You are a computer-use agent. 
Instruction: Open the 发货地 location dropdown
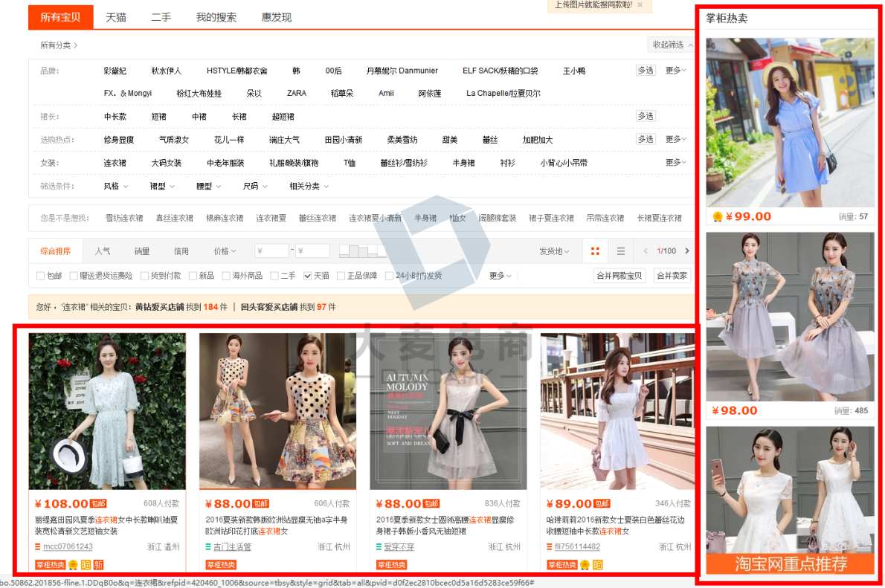point(554,251)
